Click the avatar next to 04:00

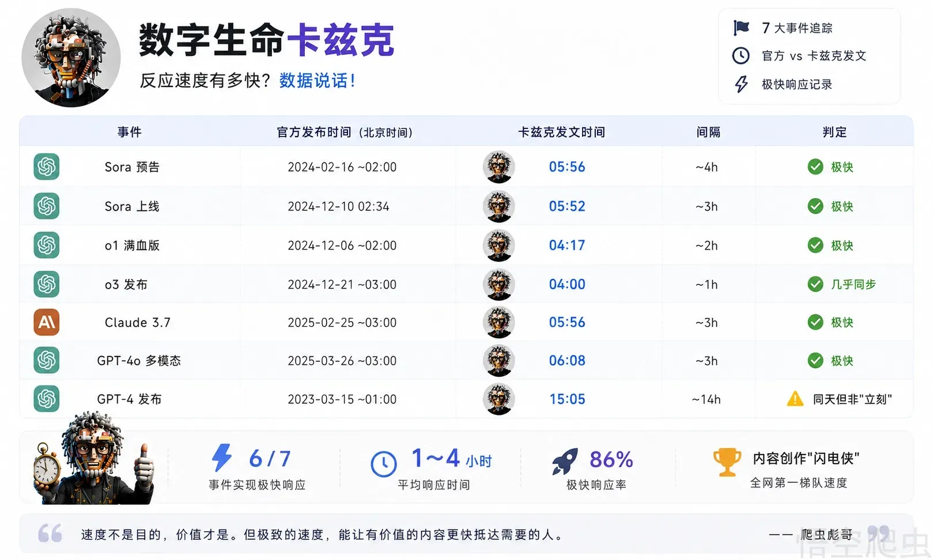pyautogui.click(x=499, y=284)
